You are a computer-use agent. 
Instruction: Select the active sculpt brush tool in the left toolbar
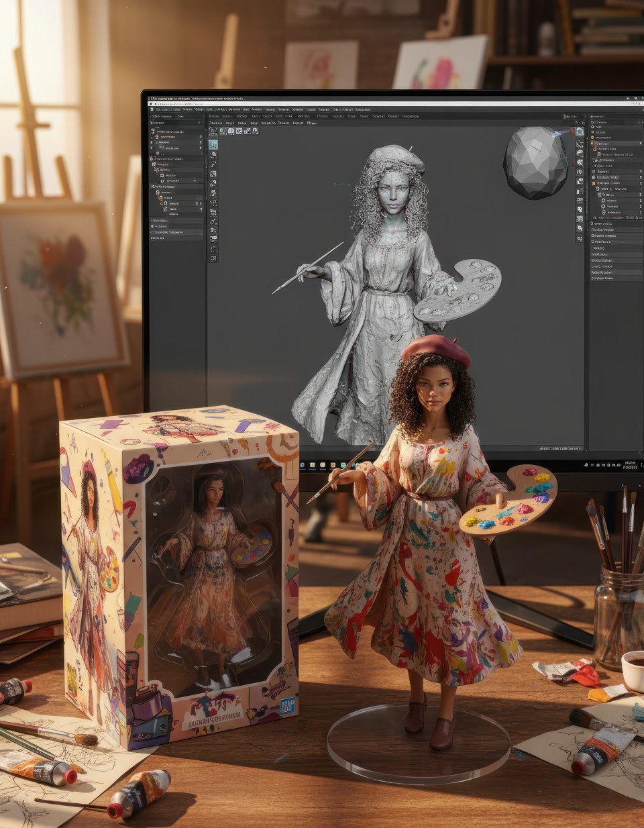[215, 145]
